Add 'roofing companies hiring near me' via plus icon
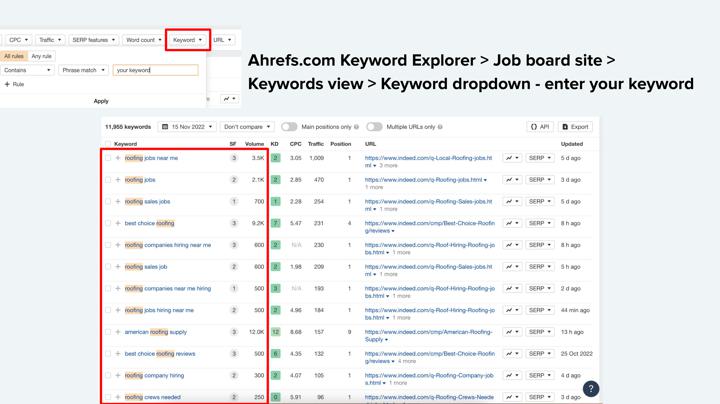 tap(118, 245)
